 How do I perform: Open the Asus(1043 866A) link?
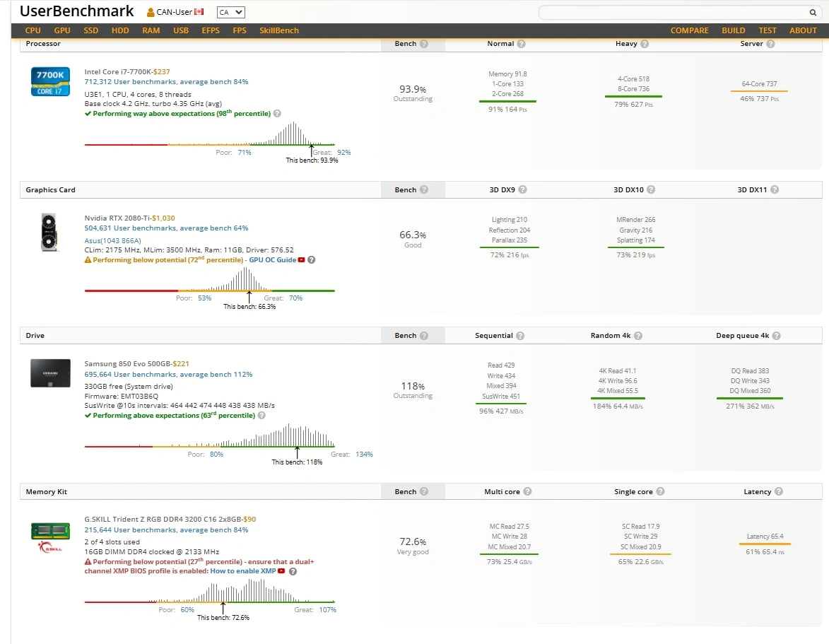(x=112, y=240)
